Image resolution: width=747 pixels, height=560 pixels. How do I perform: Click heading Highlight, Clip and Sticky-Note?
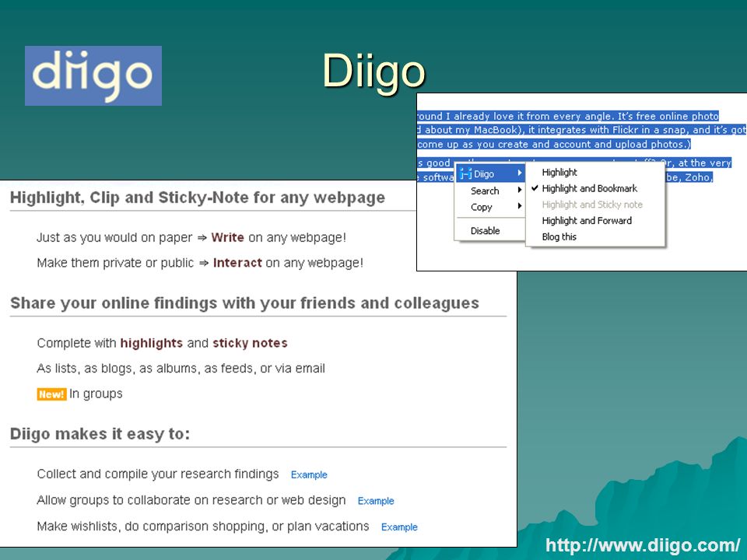[x=197, y=198]
